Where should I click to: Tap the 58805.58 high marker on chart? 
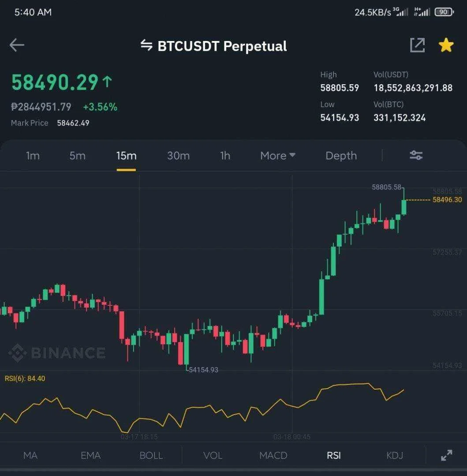(387, 187)
